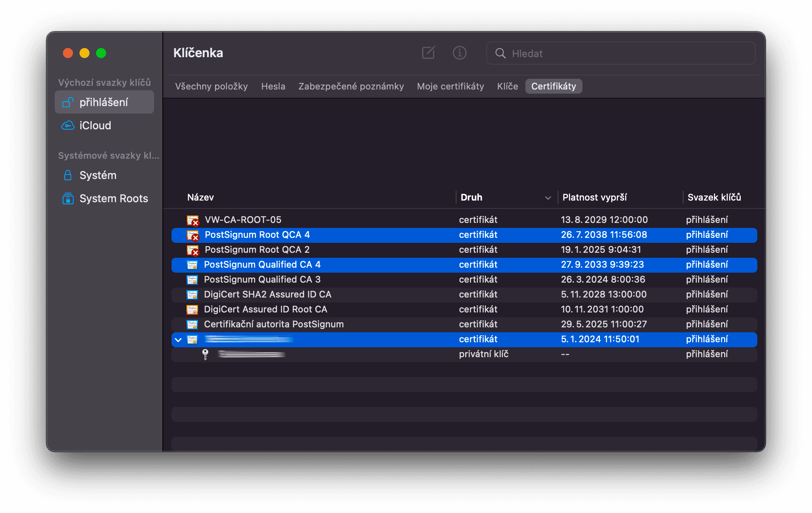
Task: Select the PostSignum Qualified CA 3 row
Action: [x=262, y=280]
